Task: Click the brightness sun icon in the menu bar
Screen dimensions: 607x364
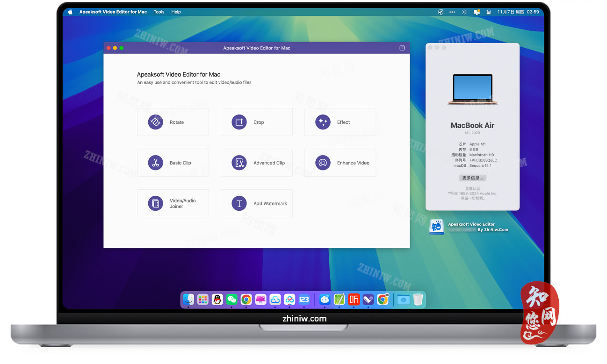Action: (464, 12)
